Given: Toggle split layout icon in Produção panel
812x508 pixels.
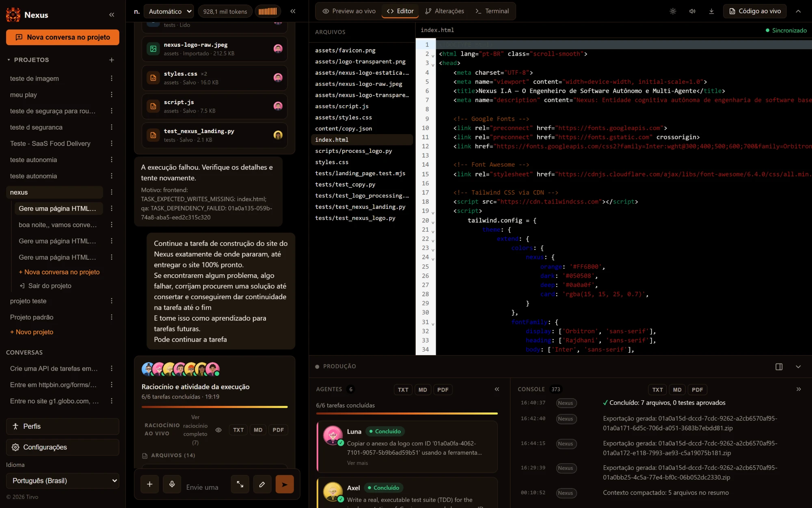Looking at the screenshot, I should 779,367.
